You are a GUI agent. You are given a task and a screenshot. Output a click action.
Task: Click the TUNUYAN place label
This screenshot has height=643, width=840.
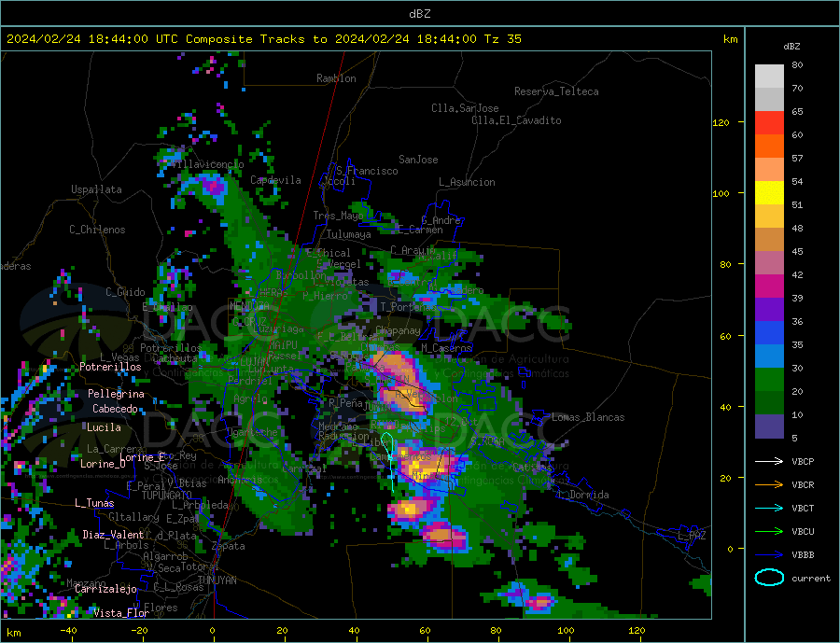coord(217,580)
